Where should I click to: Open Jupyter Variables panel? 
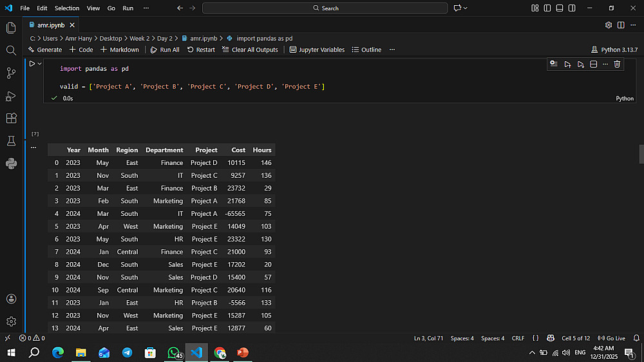[317, 50]
